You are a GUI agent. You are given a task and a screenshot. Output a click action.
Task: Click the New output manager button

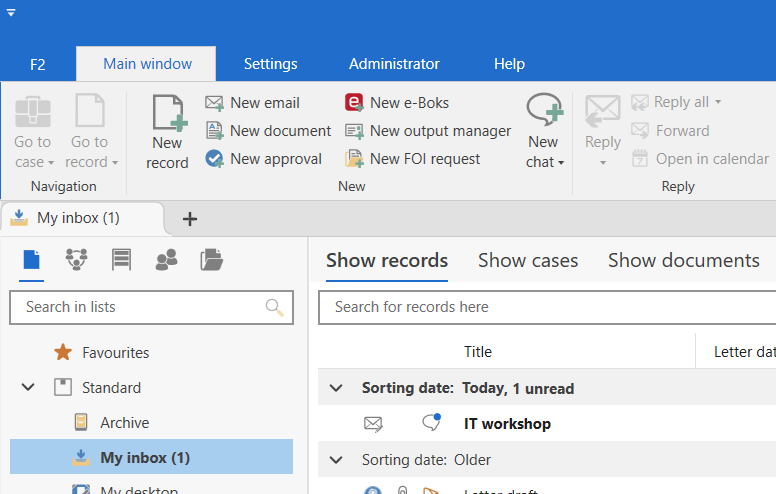428,131
